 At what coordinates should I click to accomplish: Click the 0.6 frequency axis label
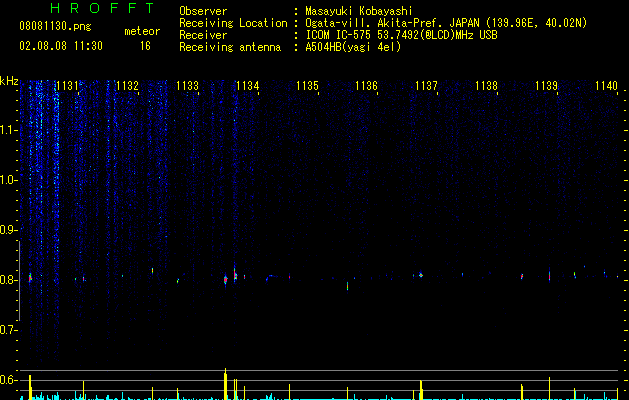point(8,380)
